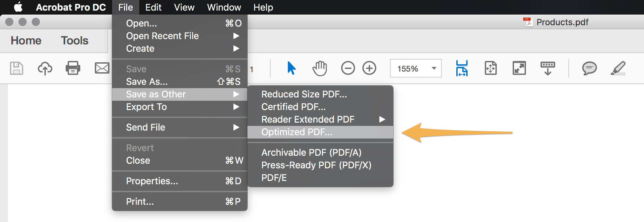Image resolution: width=644 pixels, height=222 pixels.
Task: Click the Products.pdf title icon
Action: point(528,22)
